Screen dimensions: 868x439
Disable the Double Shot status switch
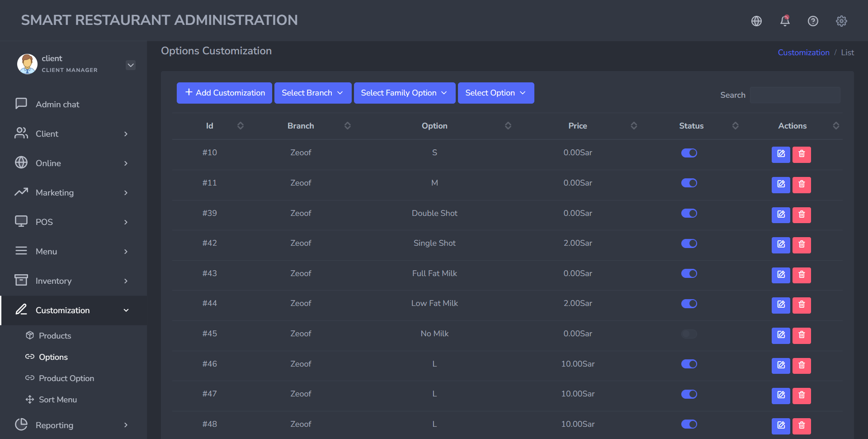689,213
